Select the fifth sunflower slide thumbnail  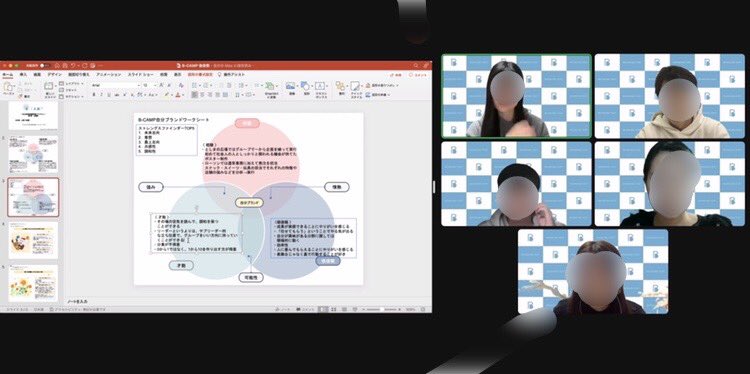pyautogui.click(x=33, y=283)
